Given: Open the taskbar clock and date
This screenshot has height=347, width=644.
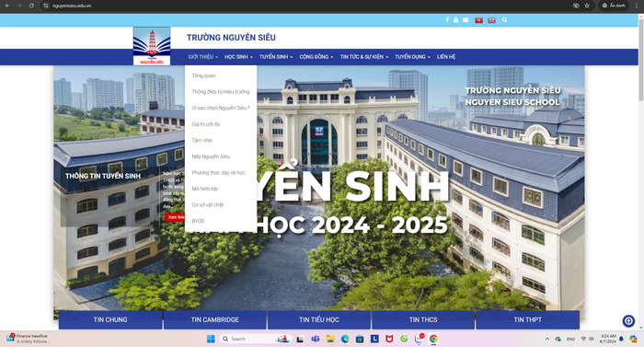Looking at the screenshot, I should [608, 339].
